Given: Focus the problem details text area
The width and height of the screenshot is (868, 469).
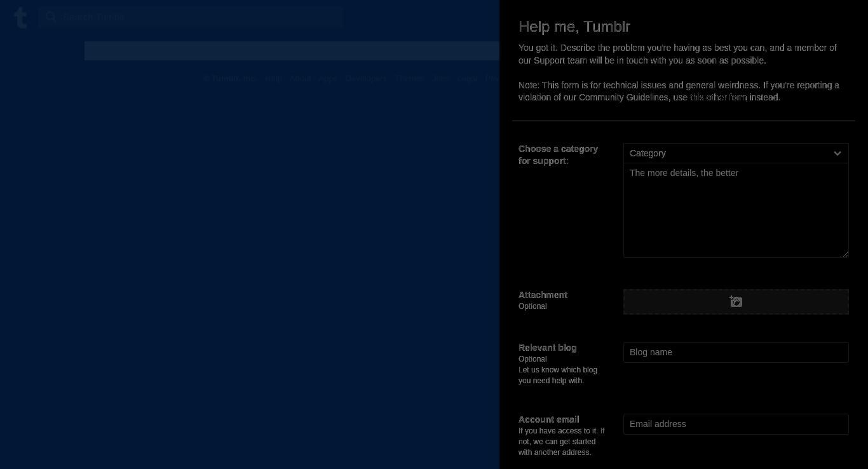Looking at the screenshot, I should [736, 210].
